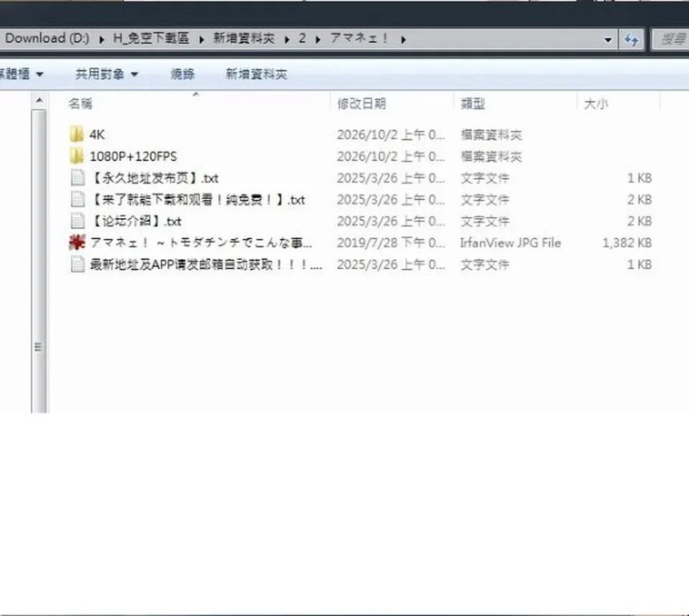
Task: Select the 【论坛介紹】.txt file icon
Action: 78,220
